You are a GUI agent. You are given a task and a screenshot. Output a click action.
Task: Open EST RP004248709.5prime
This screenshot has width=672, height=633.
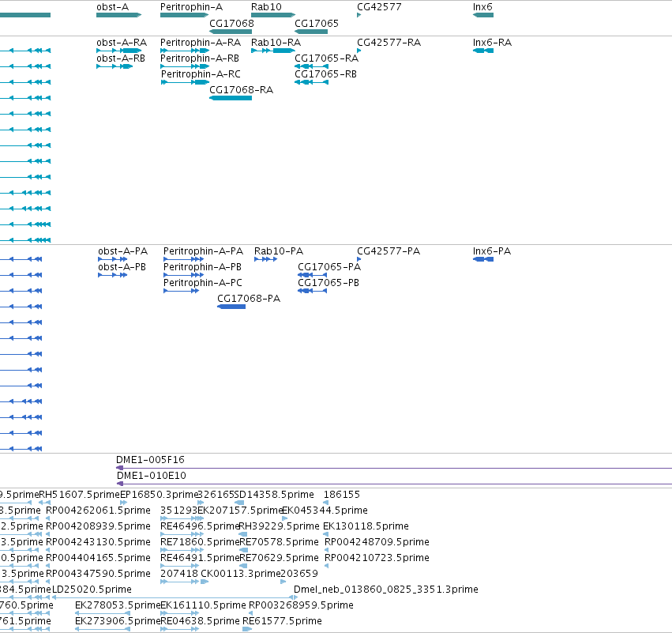pyautogui.click(x=377, y=542)
